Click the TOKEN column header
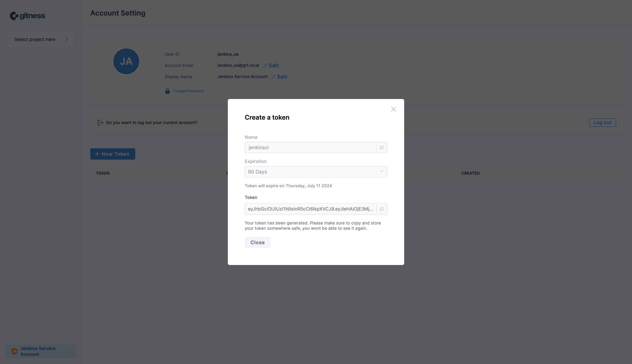 [103, 173]
